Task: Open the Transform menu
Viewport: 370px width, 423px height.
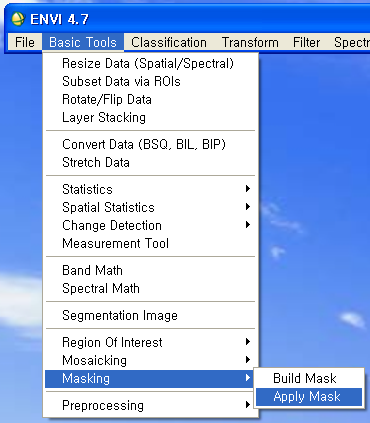Action: [250, 42]
